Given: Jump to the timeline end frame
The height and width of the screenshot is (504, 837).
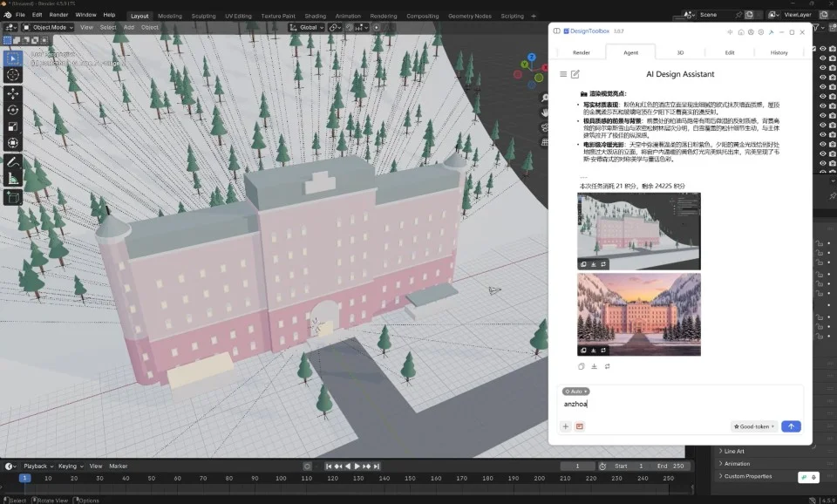Looking at the screenshot, I should coord(377,467).
